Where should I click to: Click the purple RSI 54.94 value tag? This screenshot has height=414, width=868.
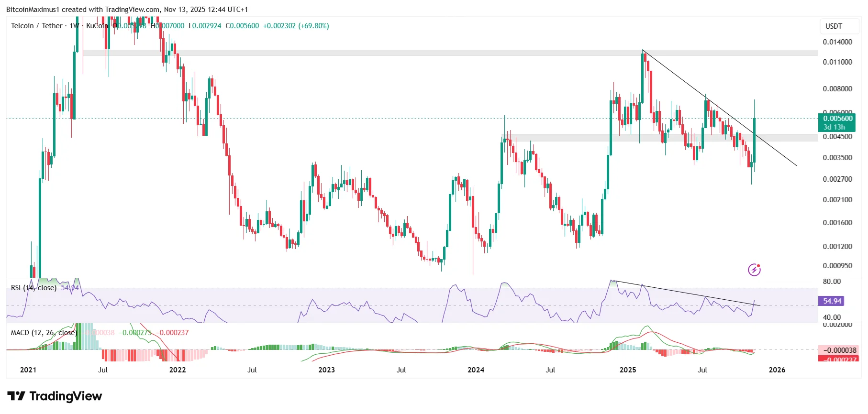tap(832, 301)
